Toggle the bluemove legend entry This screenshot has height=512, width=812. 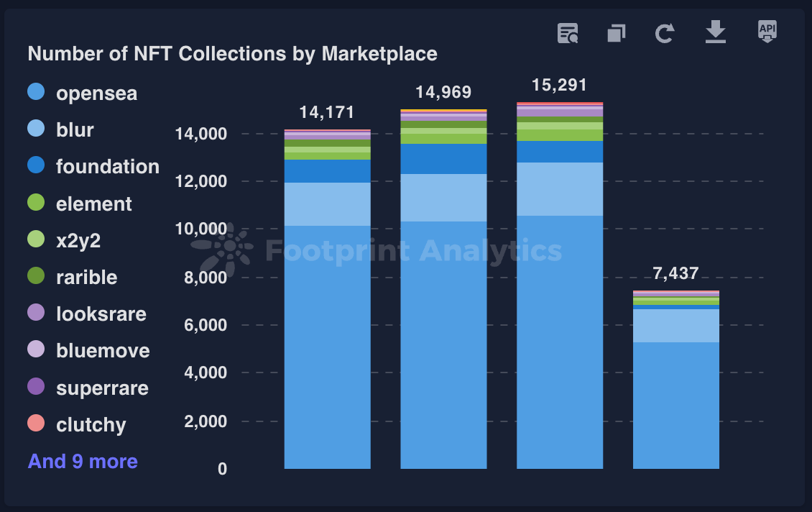pyautogui.click(x=88, y=350)
